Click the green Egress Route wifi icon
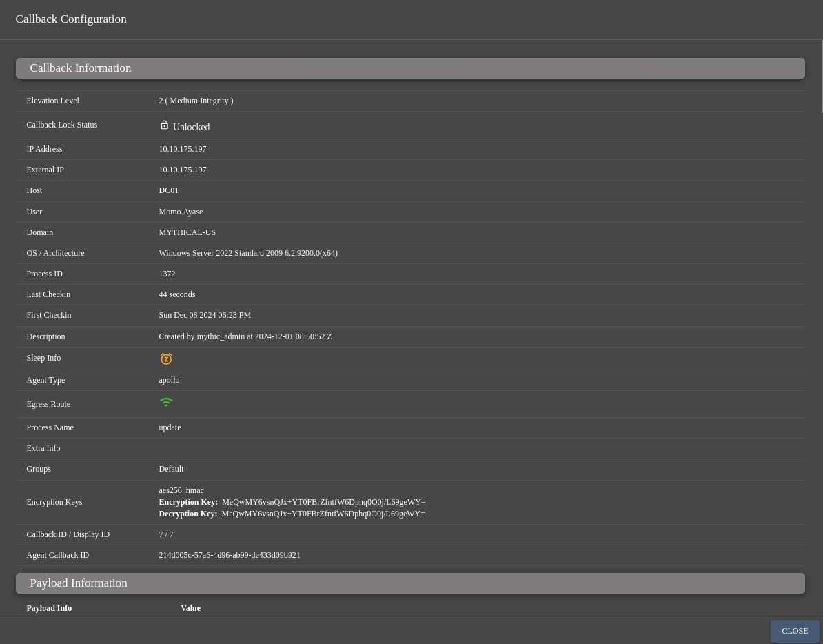Image resolution: width=823 pixels, height=644 pixels. (x=166, y=403)
